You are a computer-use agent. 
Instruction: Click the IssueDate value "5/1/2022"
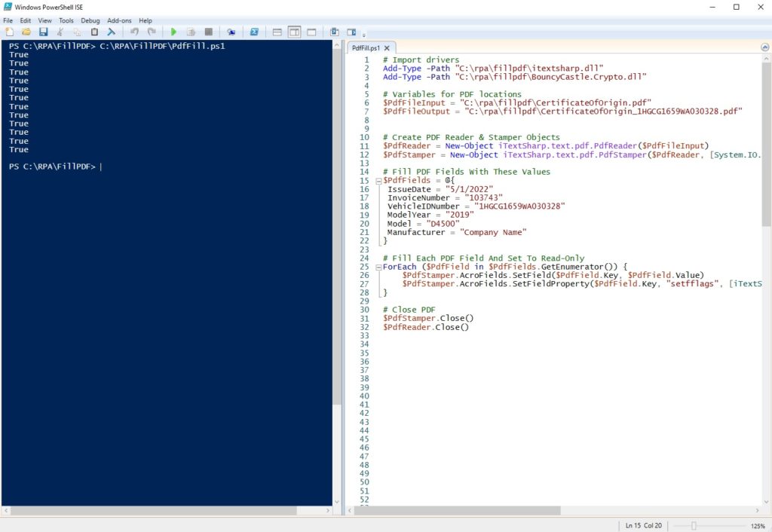pyautogui.click(x=469, y=189)
